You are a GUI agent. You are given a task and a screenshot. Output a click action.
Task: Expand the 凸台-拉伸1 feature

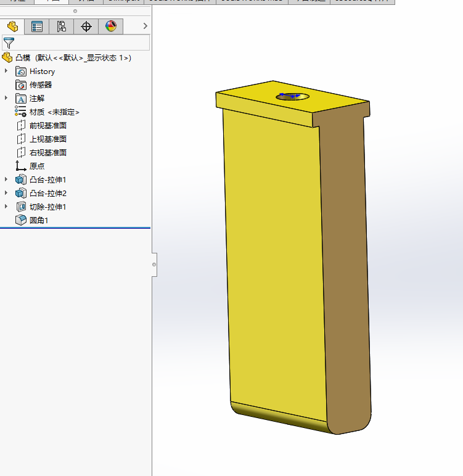tap(6, 179)
